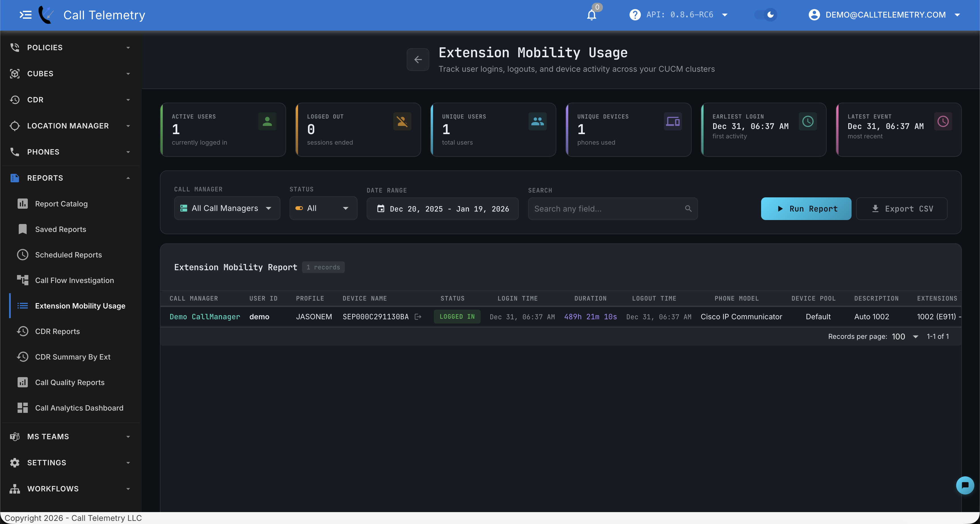Expand the Settings menu

click(71, 462)
